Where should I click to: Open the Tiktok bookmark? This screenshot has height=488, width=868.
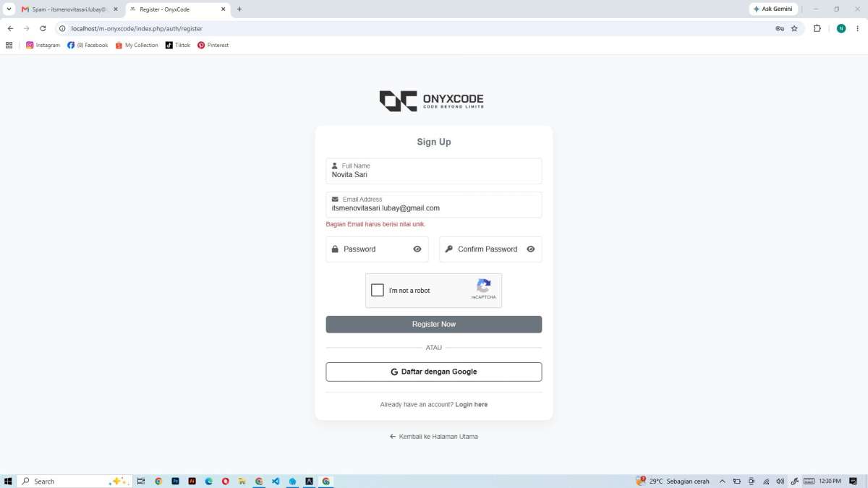click(178, 45)
